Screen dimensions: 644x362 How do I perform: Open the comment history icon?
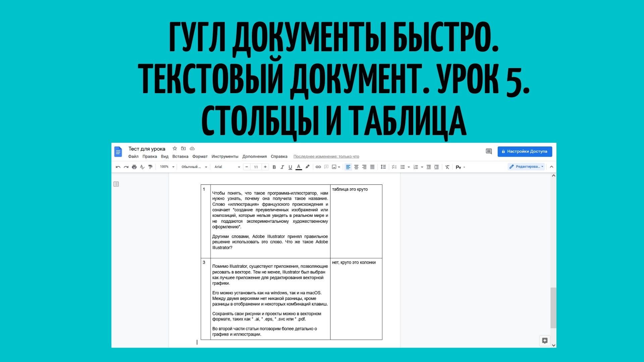tap(489, 152)
